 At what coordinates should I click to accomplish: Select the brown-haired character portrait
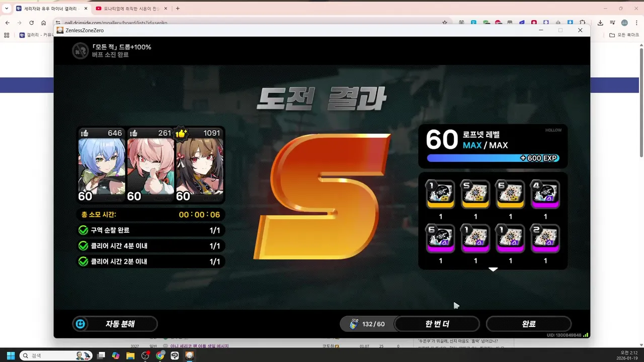pos(199,165)
